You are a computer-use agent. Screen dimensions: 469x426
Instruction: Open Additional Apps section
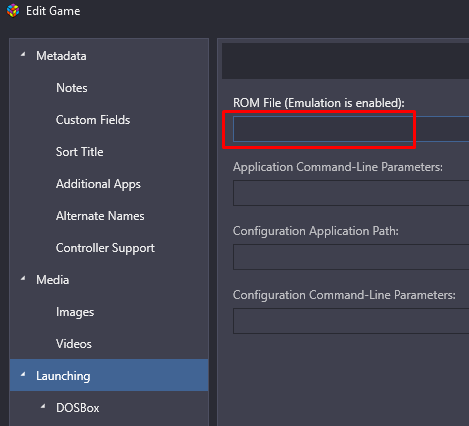click(98, 184)
